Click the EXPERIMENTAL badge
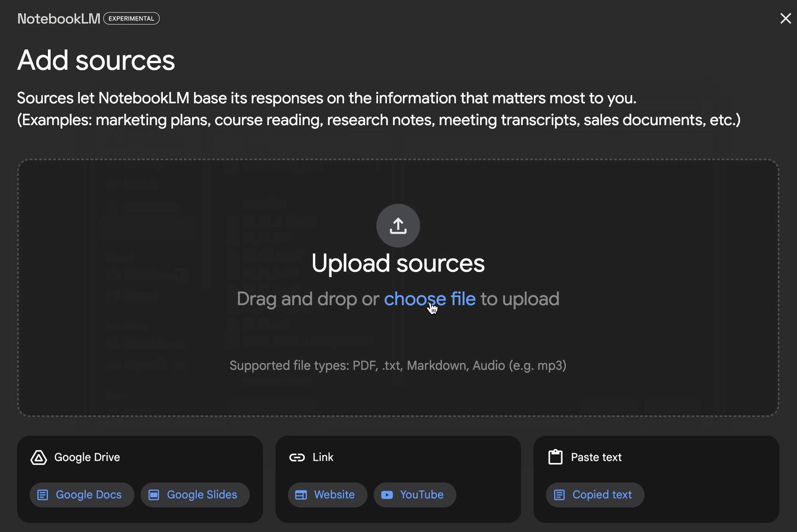797x532 pixels. (132, 19)
